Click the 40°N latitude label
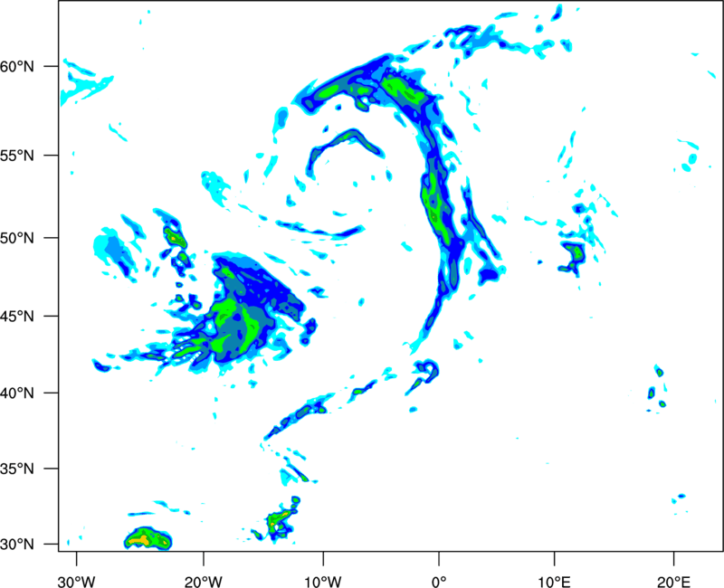This screenshot has width=724, height=588. pos(17,394)
